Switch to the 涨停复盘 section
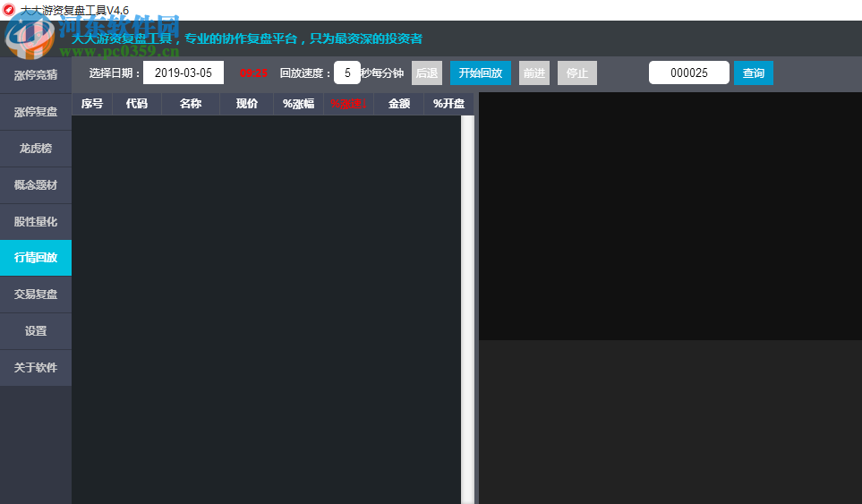This screenshot has height=504, width=862. point(36,112)
